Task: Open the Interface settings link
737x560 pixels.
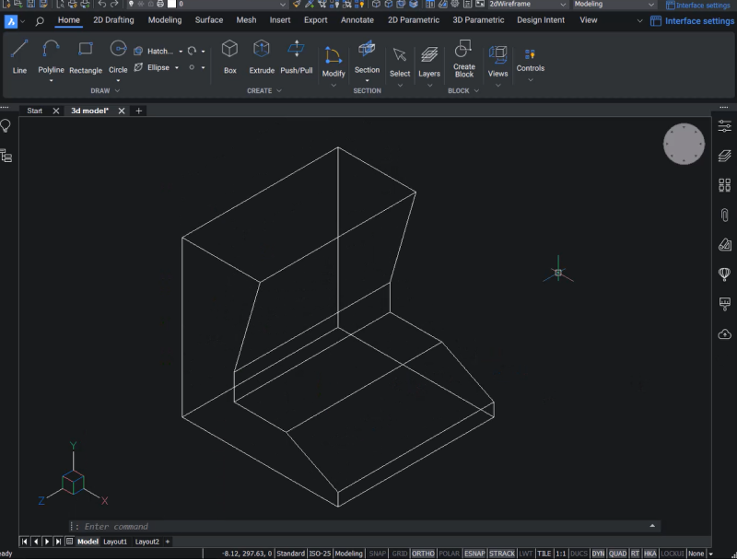Action: click(692, 20)
